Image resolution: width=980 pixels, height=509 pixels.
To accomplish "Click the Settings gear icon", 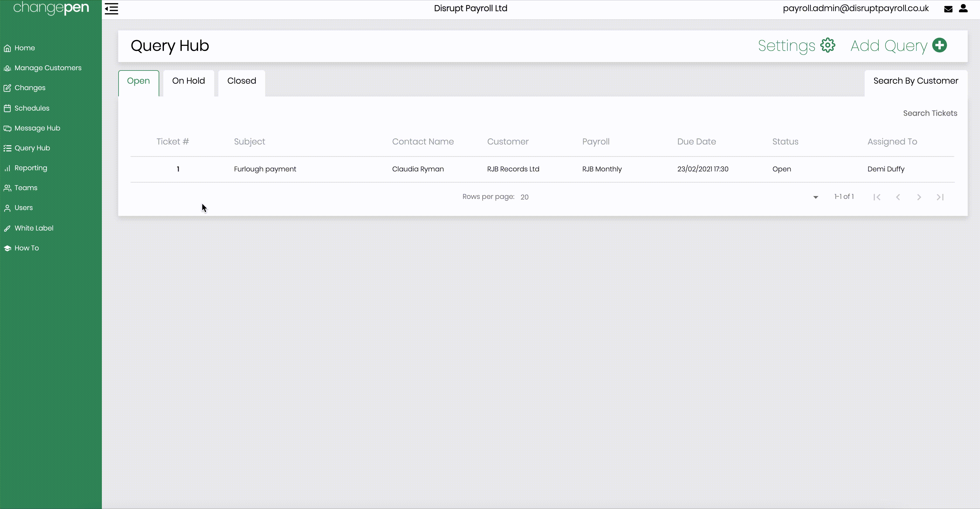I will 827,46.
